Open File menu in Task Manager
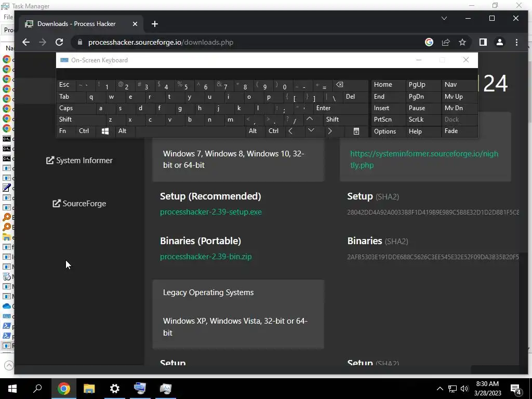This screenshot has width=532, height=399. [8, 17]
